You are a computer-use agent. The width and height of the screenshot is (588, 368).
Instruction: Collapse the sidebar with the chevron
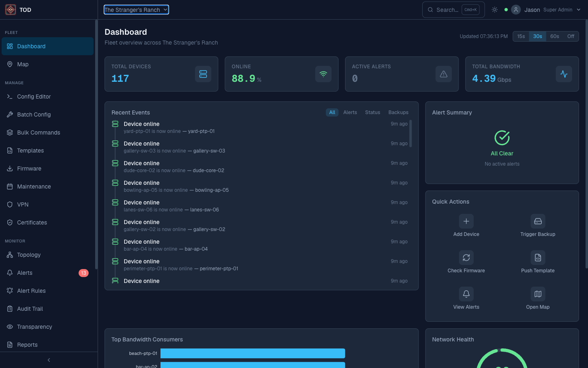[x=49, y=360]
